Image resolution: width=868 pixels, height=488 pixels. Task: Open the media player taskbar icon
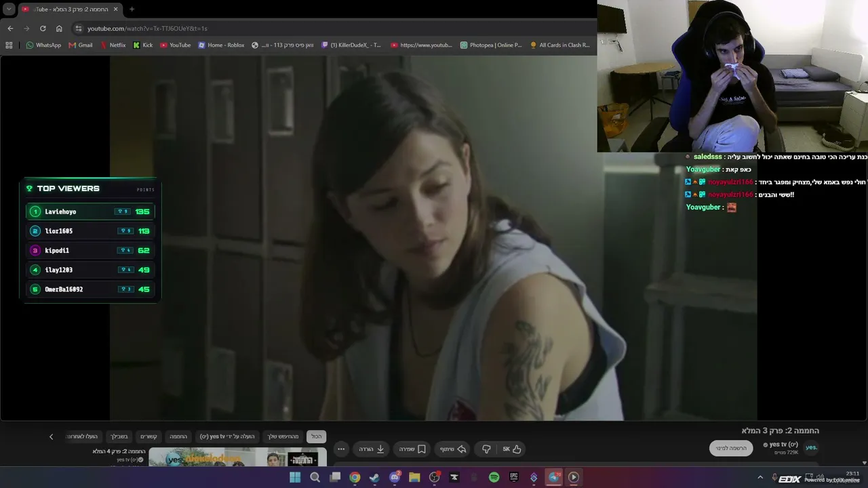point(574,477)
